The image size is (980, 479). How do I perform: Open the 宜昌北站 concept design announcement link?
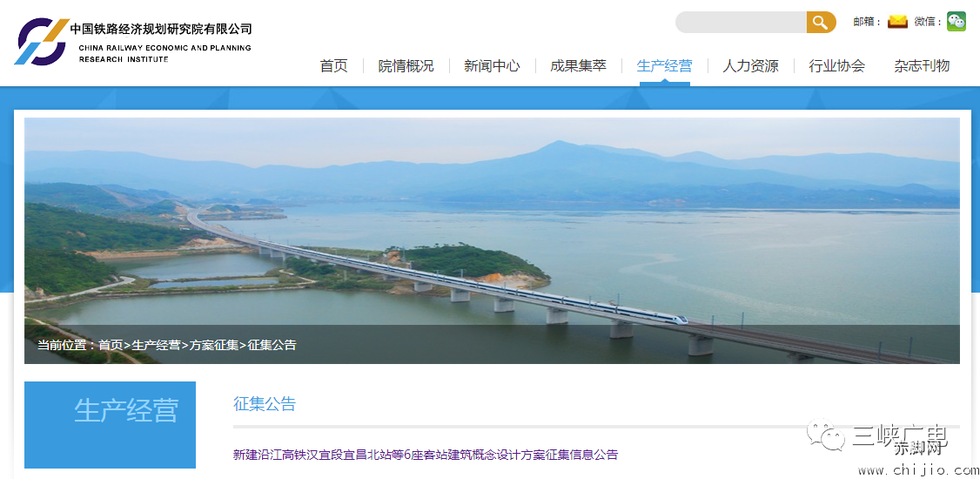tap(426, 455)
